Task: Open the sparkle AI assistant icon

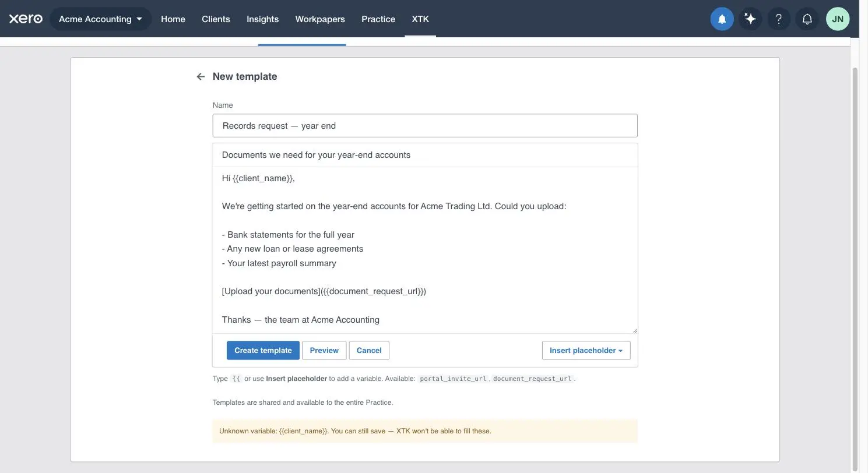Action: coord(750,19)
